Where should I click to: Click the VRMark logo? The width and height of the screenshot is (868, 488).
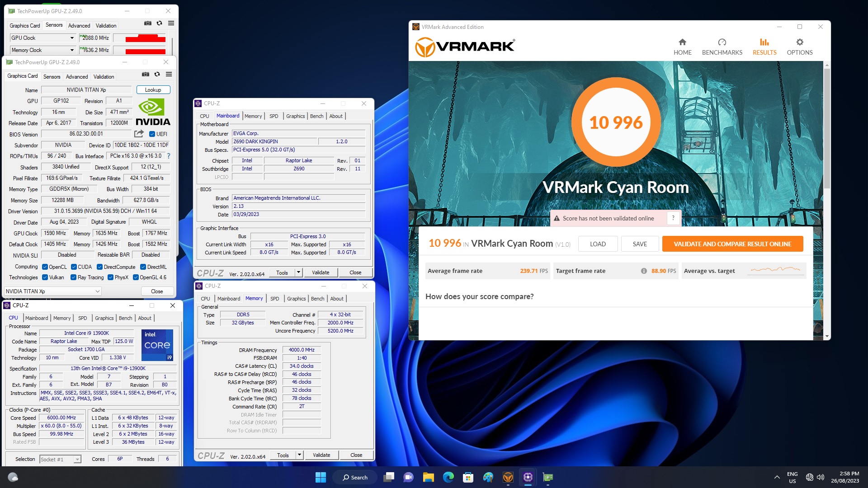point(465,47)
